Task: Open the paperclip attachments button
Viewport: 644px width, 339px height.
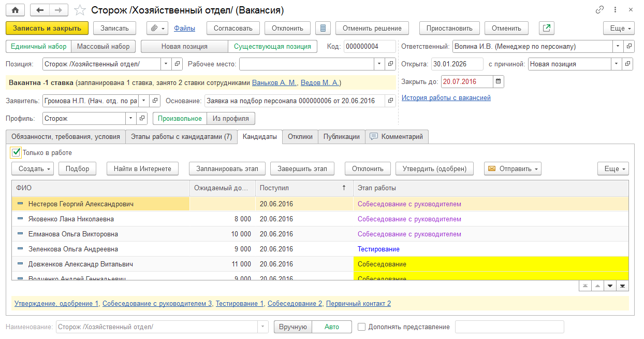Action: [157, 28]
